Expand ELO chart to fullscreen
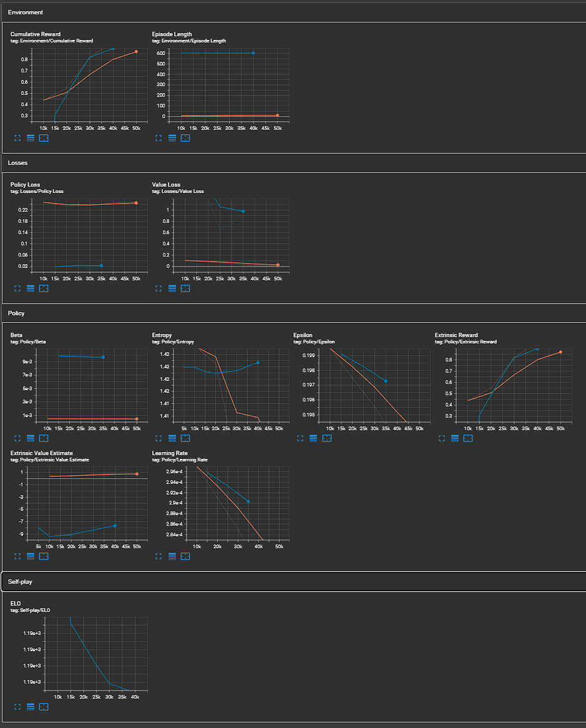Image resolution: width=586 pixels, height=728 pixels. pyautogui.click(x=17, y=707)
